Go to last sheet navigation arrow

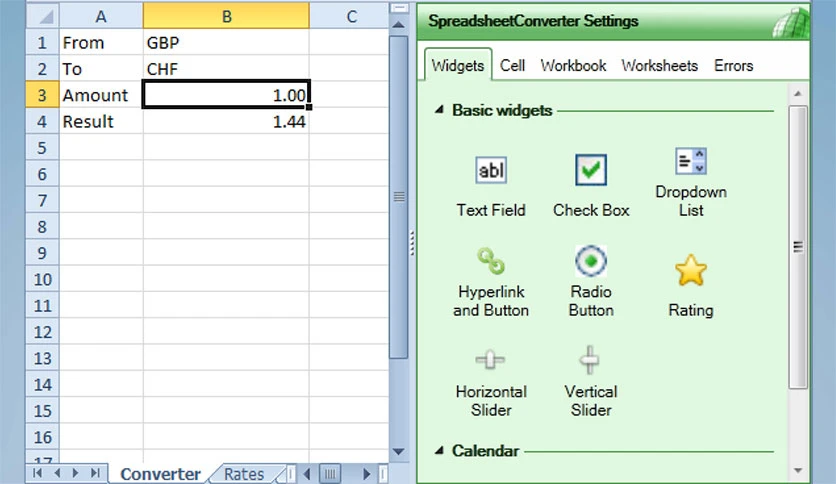pos(95,473)
